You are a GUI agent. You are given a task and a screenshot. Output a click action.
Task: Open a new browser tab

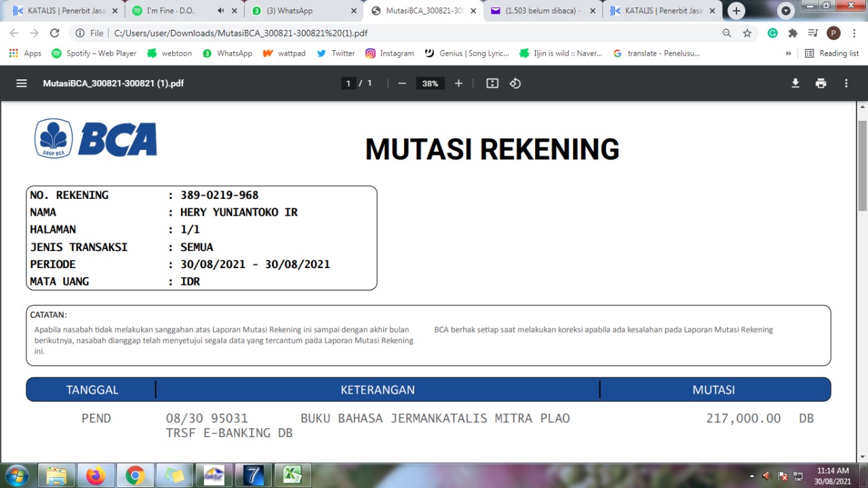[x=736, y=11]
